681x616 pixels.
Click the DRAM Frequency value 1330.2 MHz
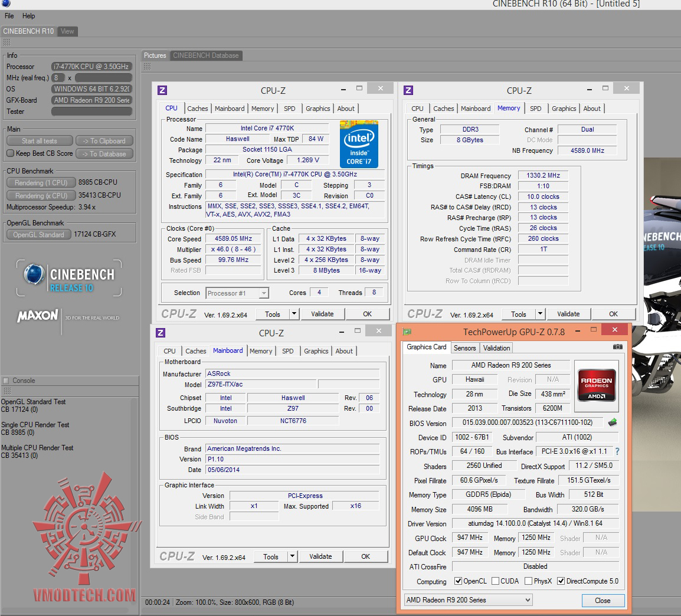pos(543,175)
